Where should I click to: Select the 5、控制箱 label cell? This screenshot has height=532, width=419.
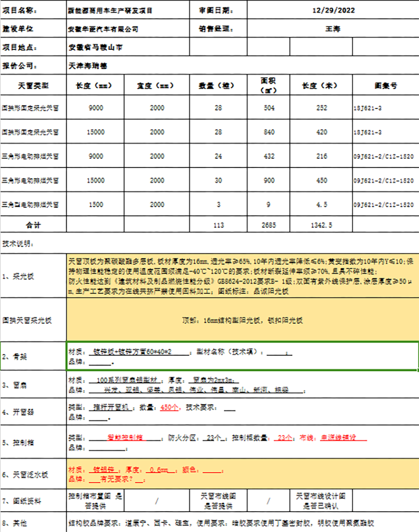tap(33, 442)
